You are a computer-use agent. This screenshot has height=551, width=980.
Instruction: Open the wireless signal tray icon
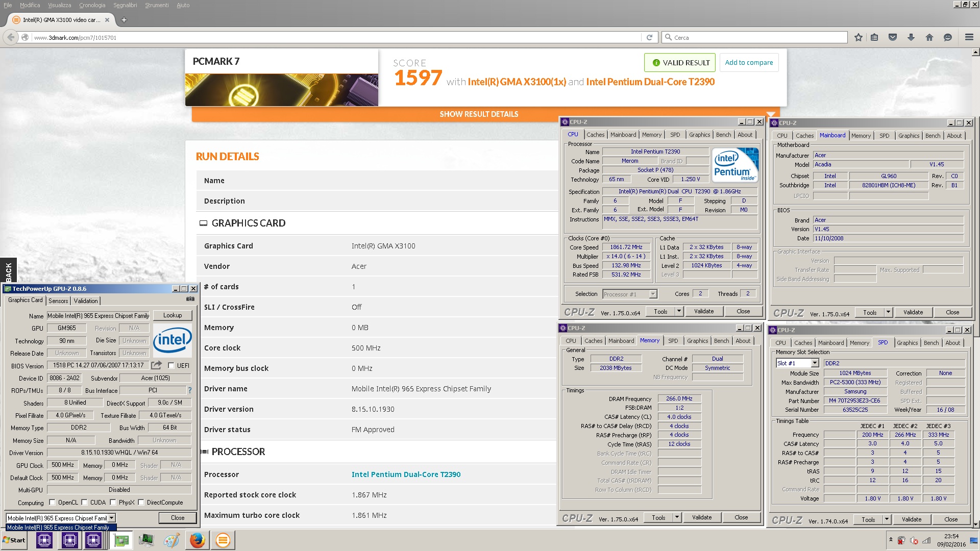click(926, 540)
